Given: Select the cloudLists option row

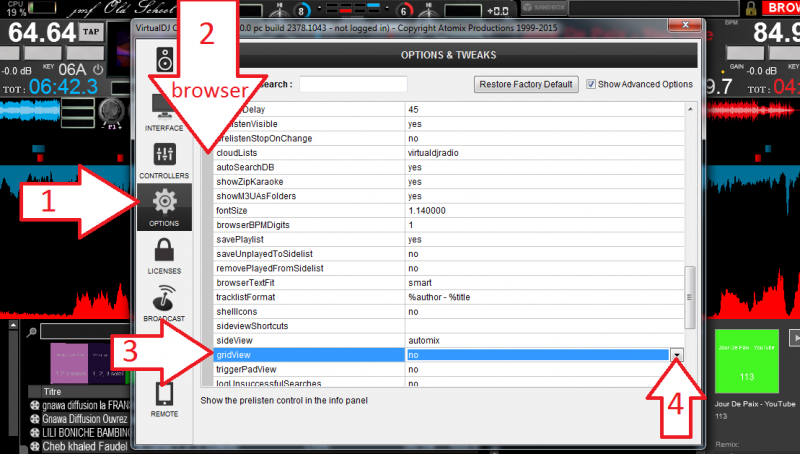Looking at the screenshot, I should (448, 153).
